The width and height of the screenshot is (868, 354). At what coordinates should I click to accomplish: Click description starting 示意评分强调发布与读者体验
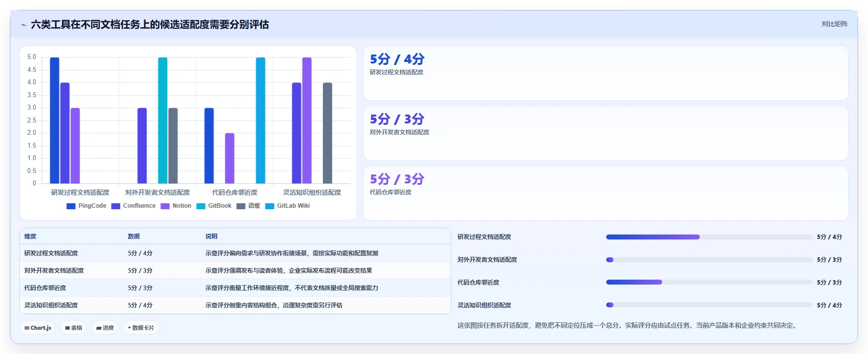click(289, 271)
